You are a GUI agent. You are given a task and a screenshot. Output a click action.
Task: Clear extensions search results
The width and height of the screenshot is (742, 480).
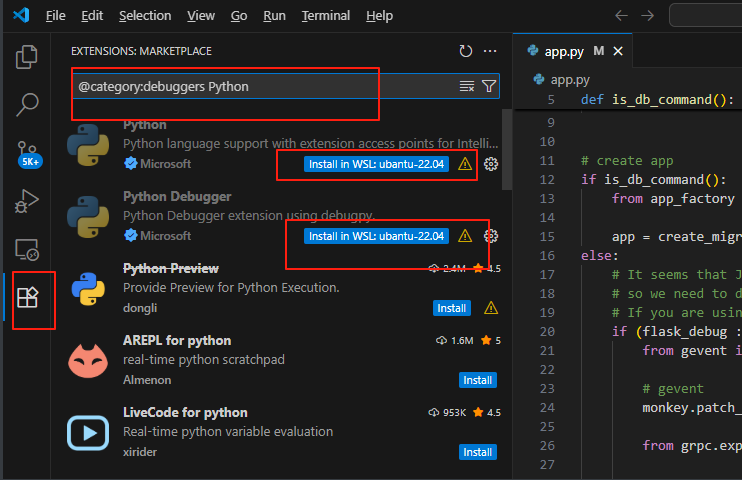[467, 86]
